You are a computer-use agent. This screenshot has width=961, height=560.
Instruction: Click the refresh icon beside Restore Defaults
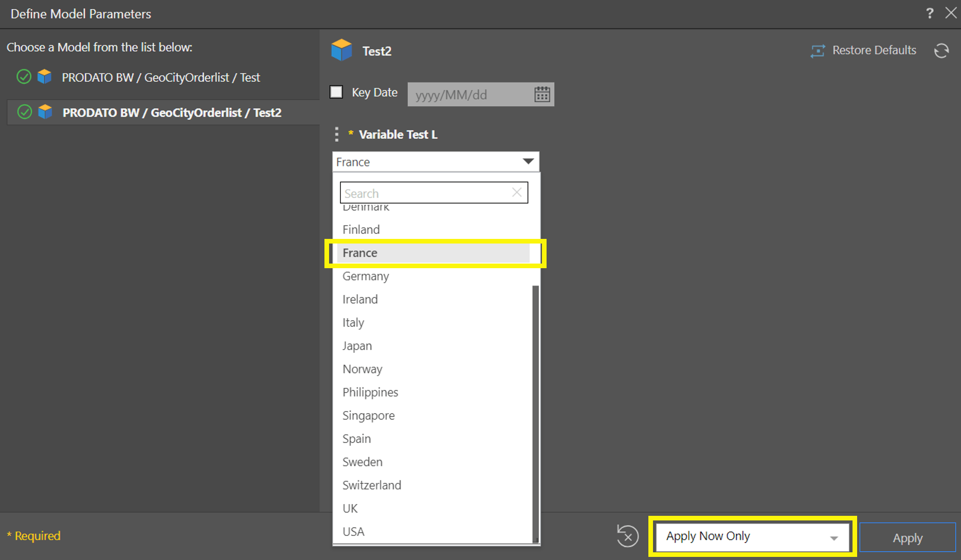click(x=941, y=51)
